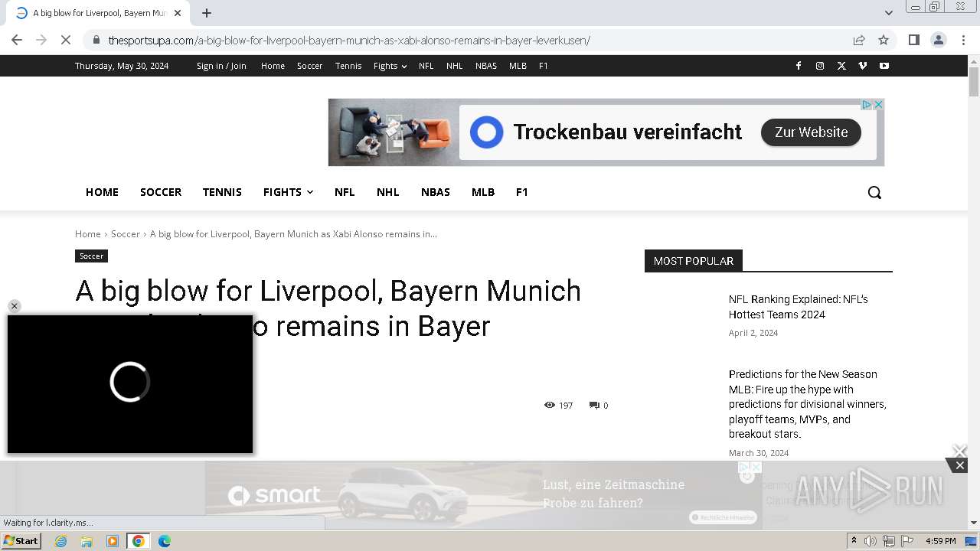
Task: Open Internet Explorer from taskbar
Action: [x=61, y=541]
